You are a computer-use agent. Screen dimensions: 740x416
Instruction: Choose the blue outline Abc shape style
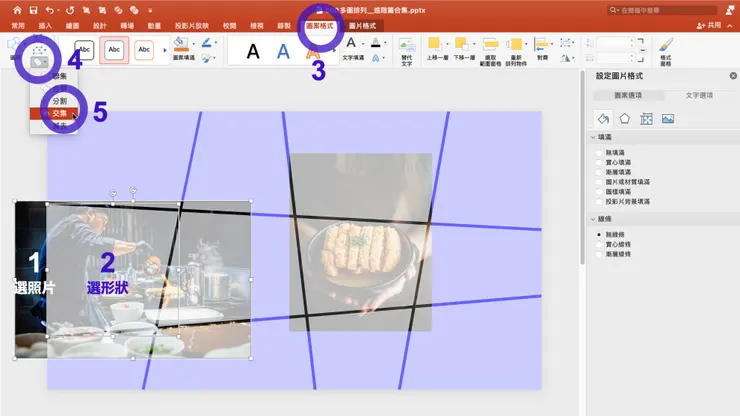point(114,50)
